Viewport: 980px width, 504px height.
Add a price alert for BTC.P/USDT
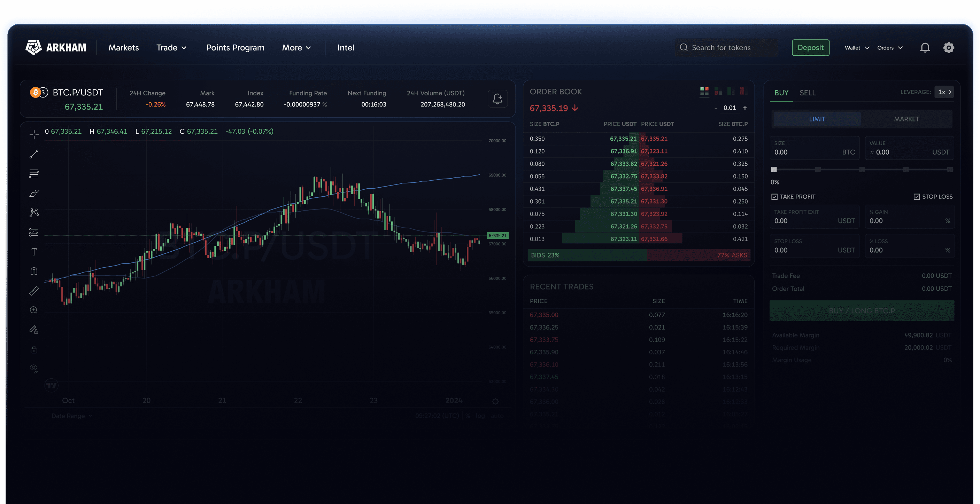tap(497, 99)
